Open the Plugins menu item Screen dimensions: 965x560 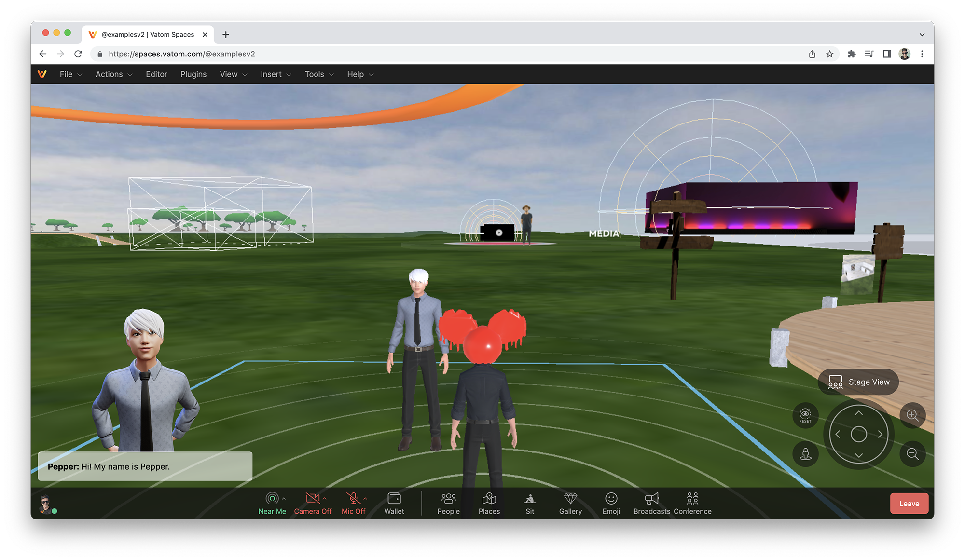(193, 74)
